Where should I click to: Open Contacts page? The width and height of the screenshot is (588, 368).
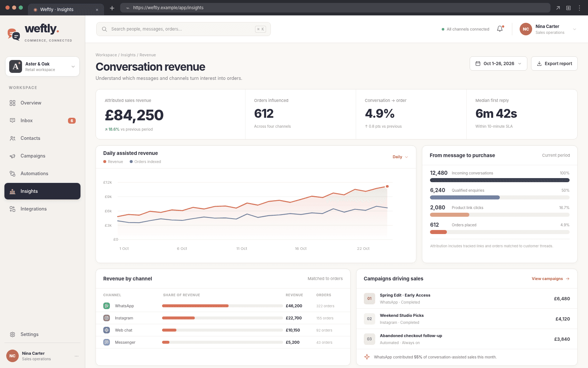(43, 138)
